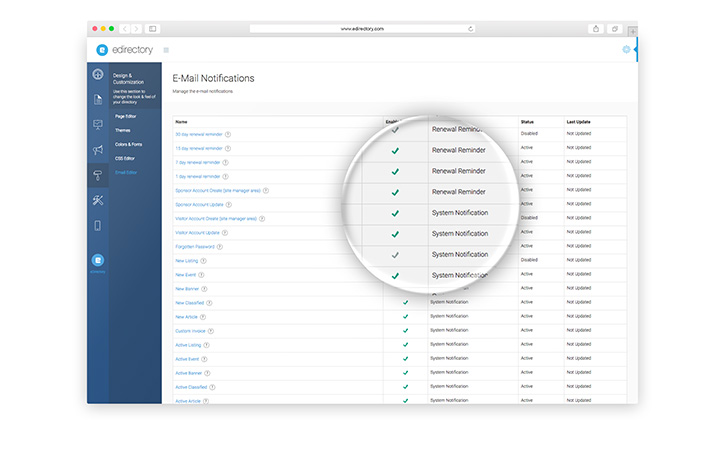Image resolution: width=721 pixels, height=451 pixels.
Task: Select Email Editor in the design submenu
Action: [126, 172]
